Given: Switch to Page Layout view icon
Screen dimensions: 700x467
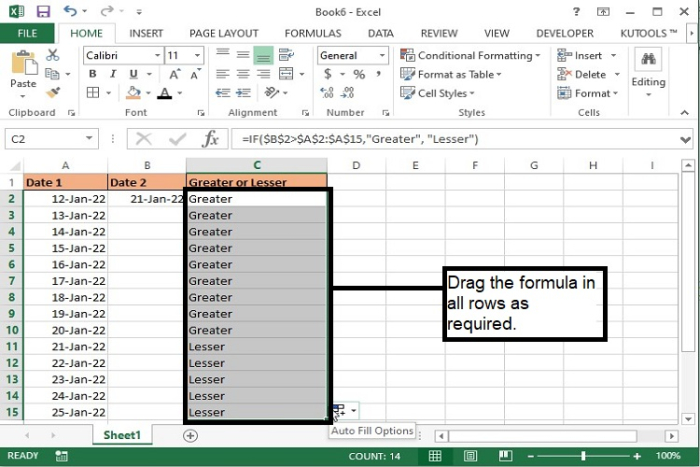Looking at the screenshot, I should click(470, 456).
